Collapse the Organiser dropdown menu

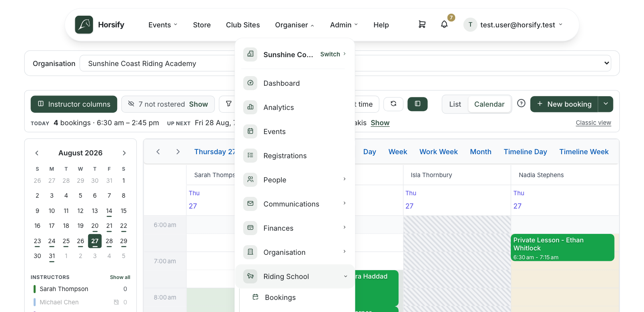[x=294, y=25]
